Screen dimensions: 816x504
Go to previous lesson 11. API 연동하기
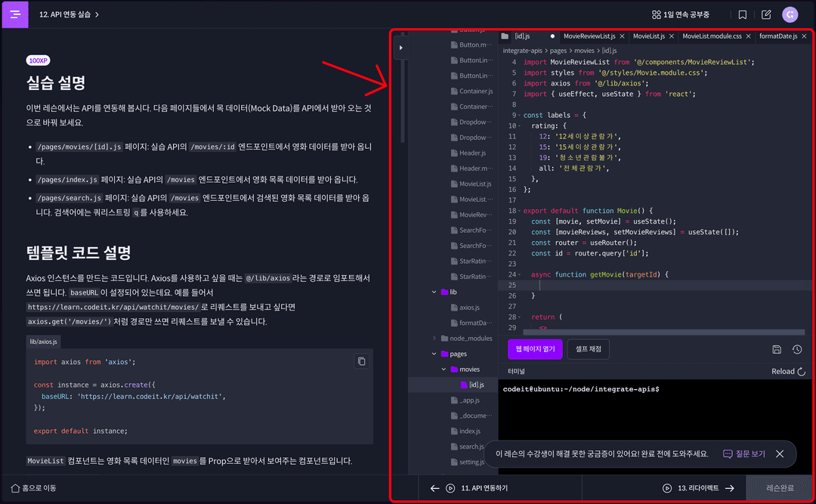pyautogui.click(x=469, y=488)
